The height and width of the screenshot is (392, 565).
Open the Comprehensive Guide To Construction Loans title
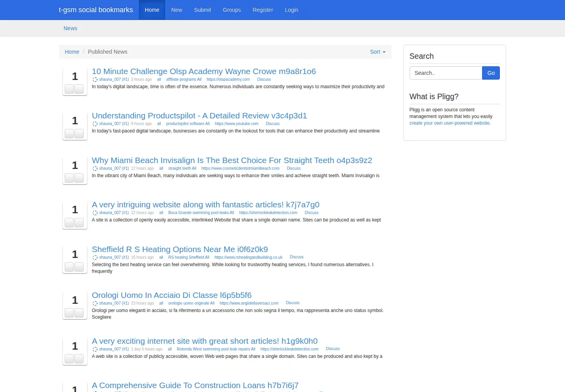tap(195, 385)
